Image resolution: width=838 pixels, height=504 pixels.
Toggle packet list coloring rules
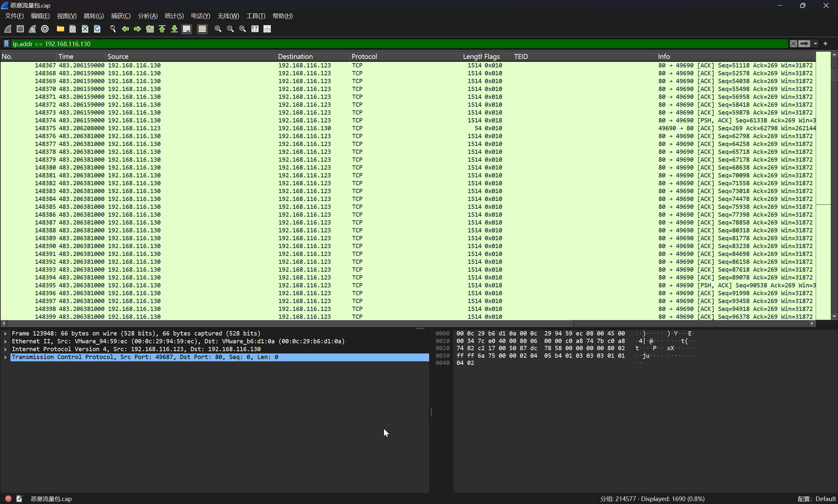tap(202, 29)
